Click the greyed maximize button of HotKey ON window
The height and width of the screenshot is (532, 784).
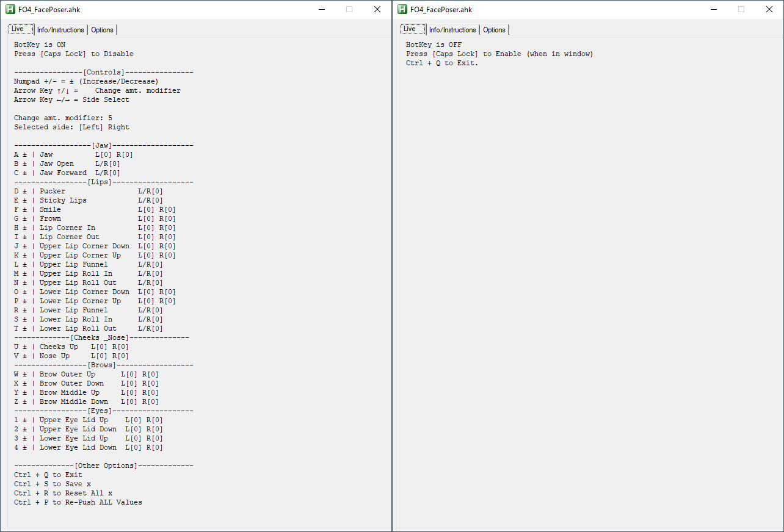pos(349,9)
